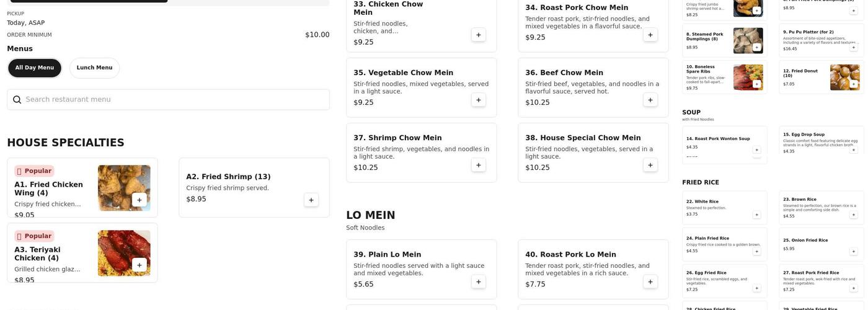Focus the Search restaurant menu field
The height and width of the screenshot is (310, 868).
click(x=174, y=100)
